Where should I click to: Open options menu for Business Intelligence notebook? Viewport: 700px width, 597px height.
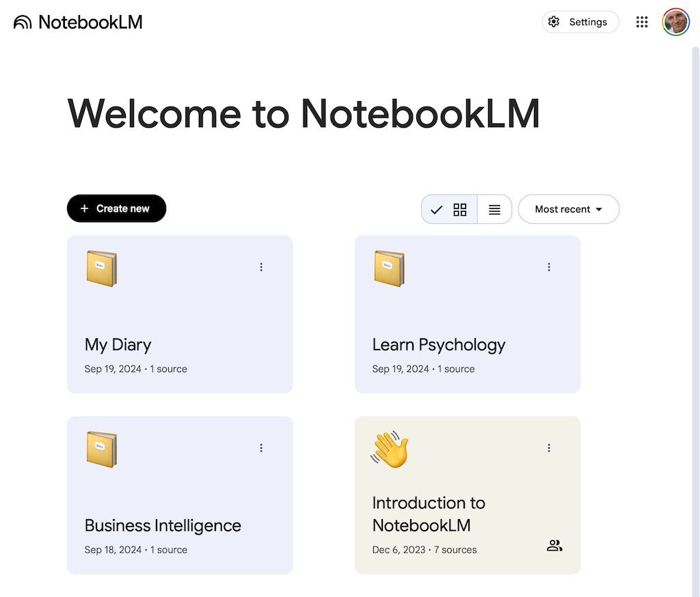(x=261, y=448)
